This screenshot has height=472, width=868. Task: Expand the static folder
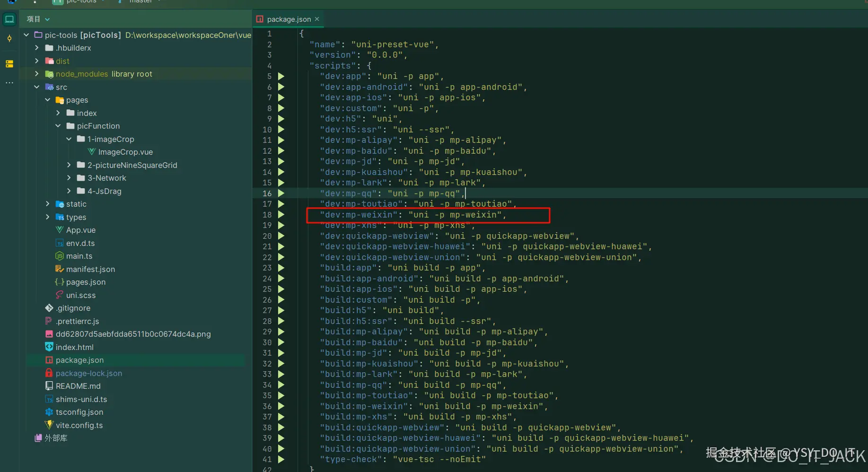coord(47,204)
